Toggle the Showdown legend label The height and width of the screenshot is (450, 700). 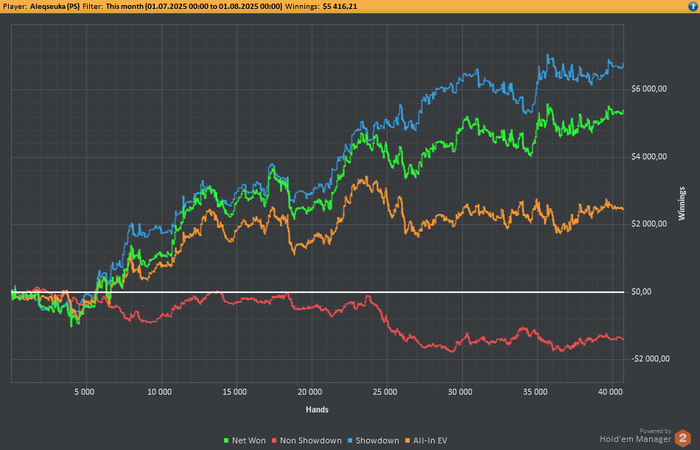coord(377,441)
